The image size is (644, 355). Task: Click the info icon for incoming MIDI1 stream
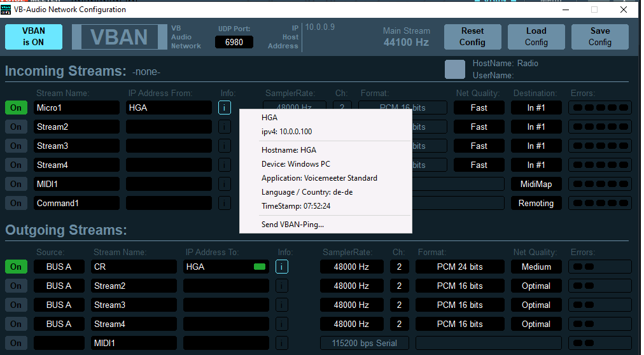(225, 184)
